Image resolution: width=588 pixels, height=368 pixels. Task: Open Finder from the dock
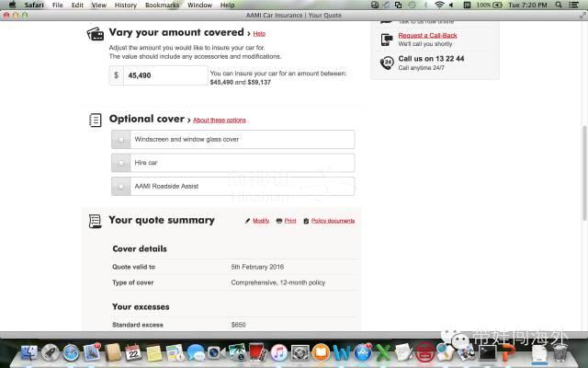[28, 352]
